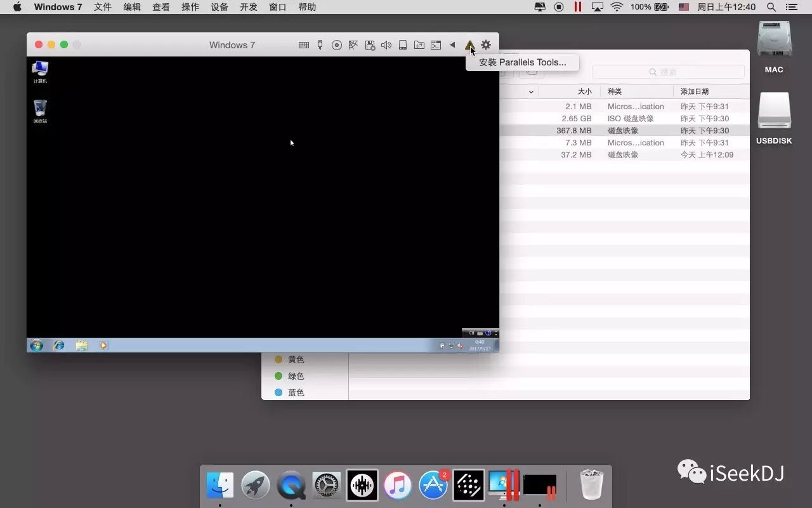Open the MAC drive on desktop
Image resolution: width=812 pixels, height=508 pixels.
pyautogui.click(x=774, y=48)
